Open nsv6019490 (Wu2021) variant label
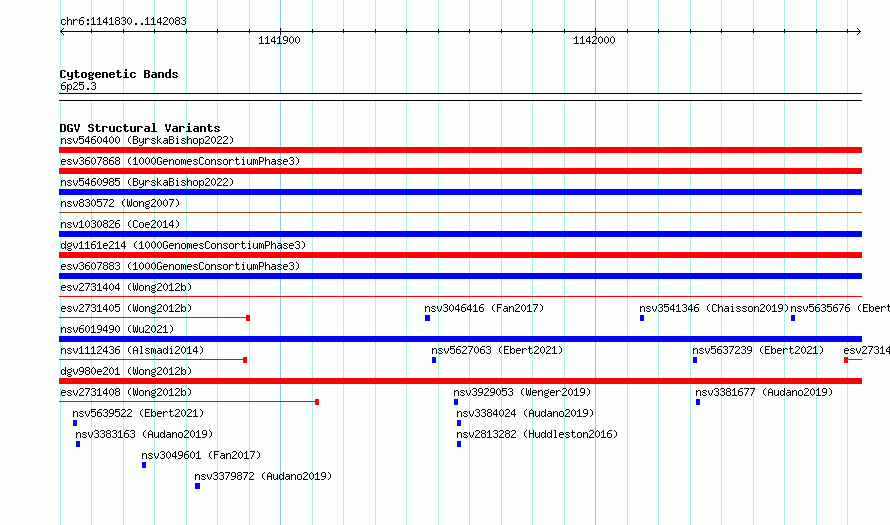 click(x=117, y=329)
